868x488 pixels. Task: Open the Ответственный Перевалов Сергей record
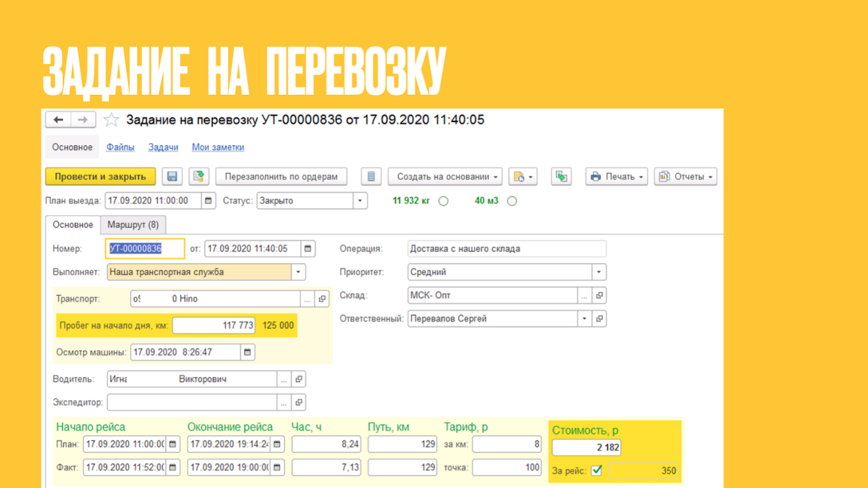pos(599,319)
